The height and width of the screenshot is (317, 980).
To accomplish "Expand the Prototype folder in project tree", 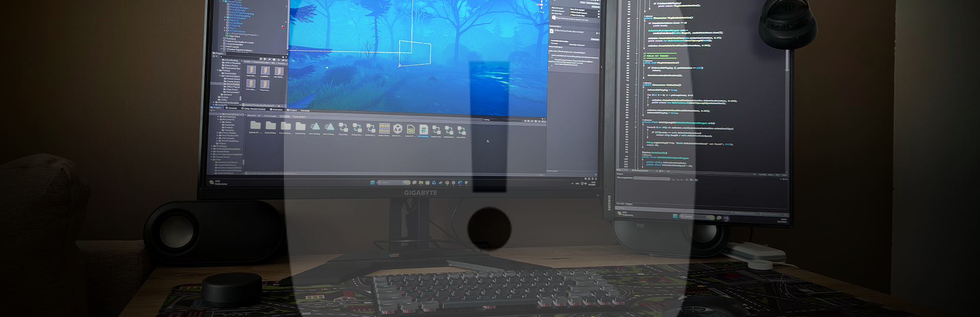I will (x=212, y=146).
